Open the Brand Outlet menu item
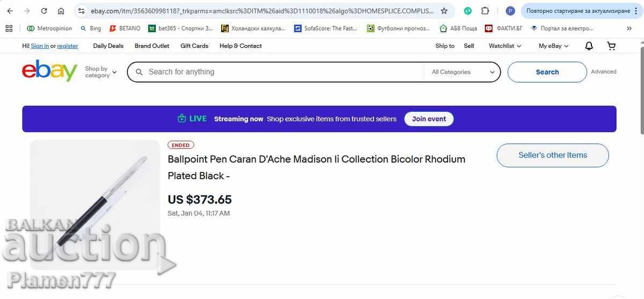Viewport: 644px width, 299px height. tap(152, 46)
